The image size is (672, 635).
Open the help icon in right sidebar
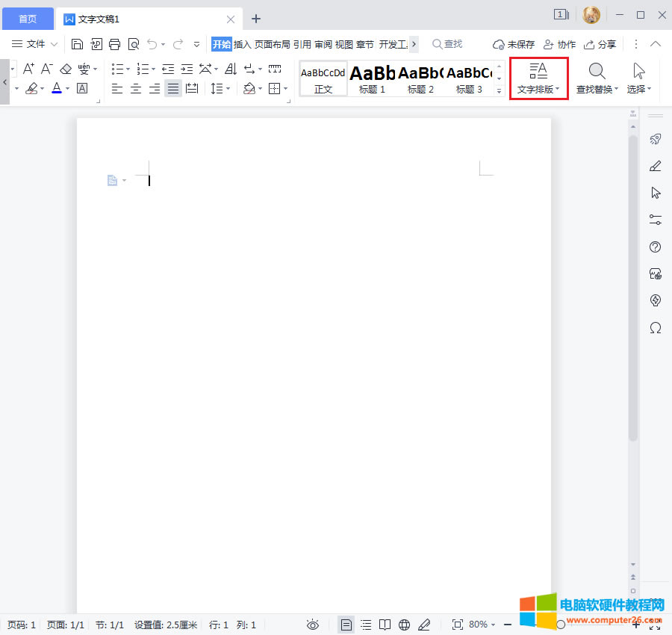pos(656,247)
